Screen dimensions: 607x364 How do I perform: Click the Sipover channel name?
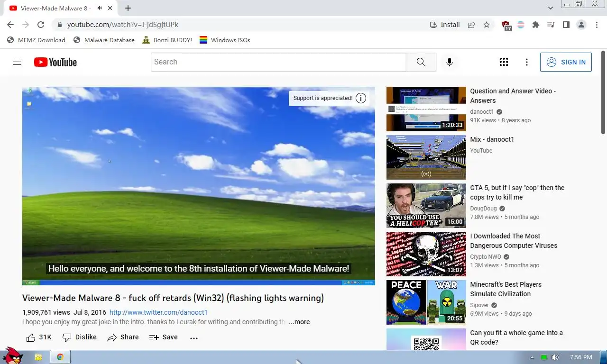coord(479,305)
